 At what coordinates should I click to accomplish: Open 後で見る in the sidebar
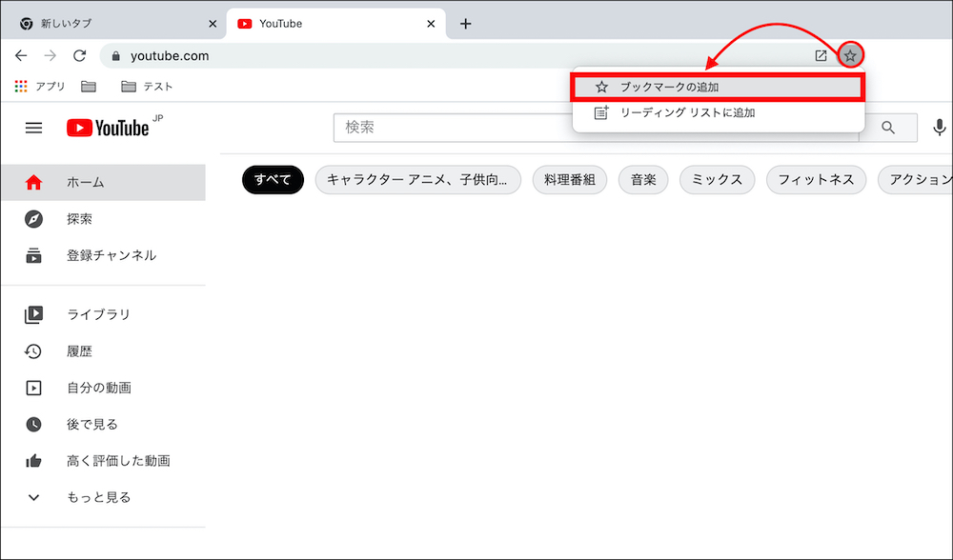coord(103,424)
